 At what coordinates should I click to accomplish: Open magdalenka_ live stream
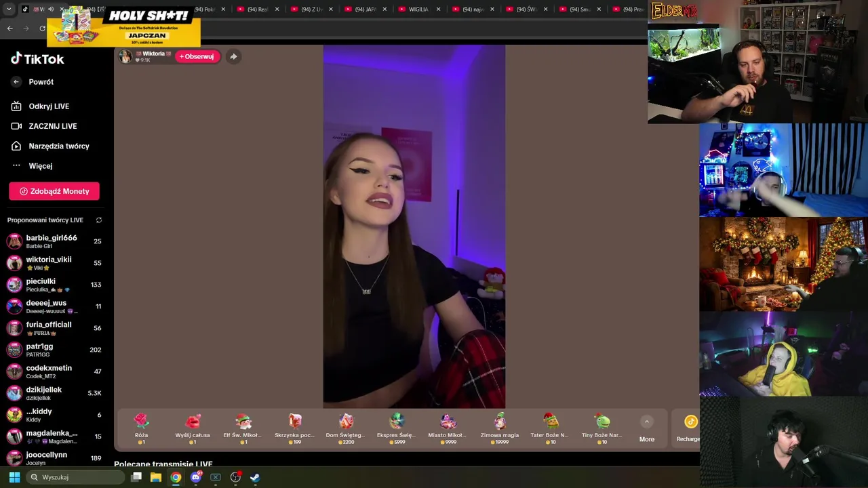(x=54, y=436)
